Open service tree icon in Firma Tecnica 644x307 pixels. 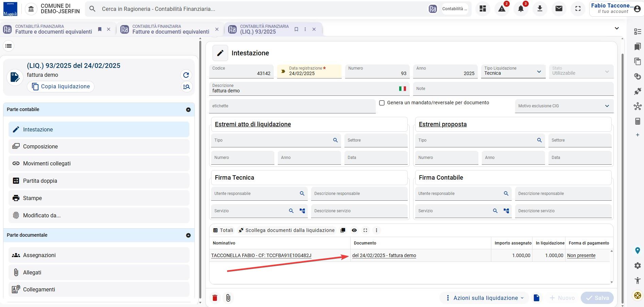302,211
